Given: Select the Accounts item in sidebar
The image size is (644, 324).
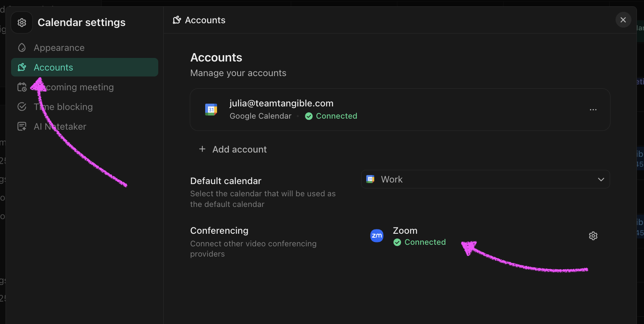Looking at the screenshot, I should pos(53,67).
